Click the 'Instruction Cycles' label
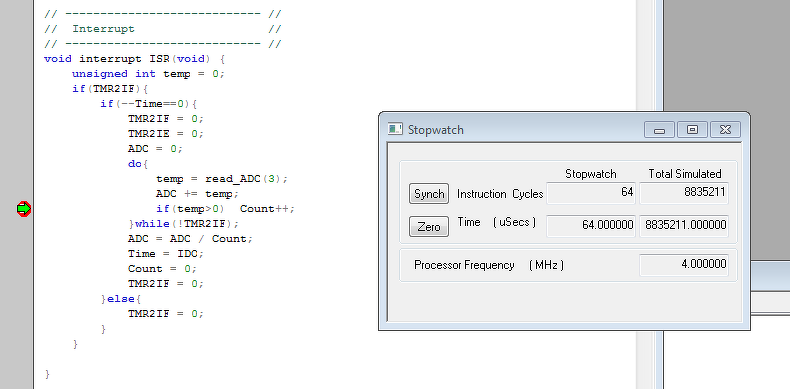This screenshot has width=790, height=389. pyautogui.click(x=500, y=194)
